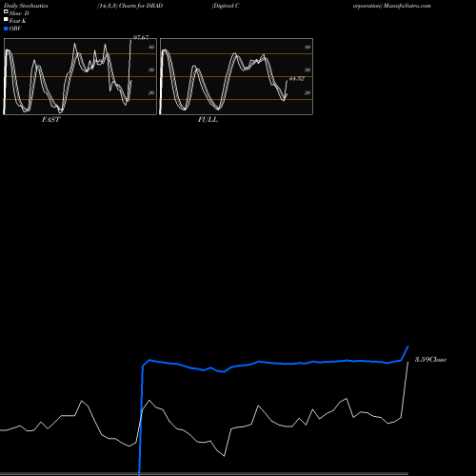
Task: Click the 20 axis label in FULL chart
Action: coord(307,93)
